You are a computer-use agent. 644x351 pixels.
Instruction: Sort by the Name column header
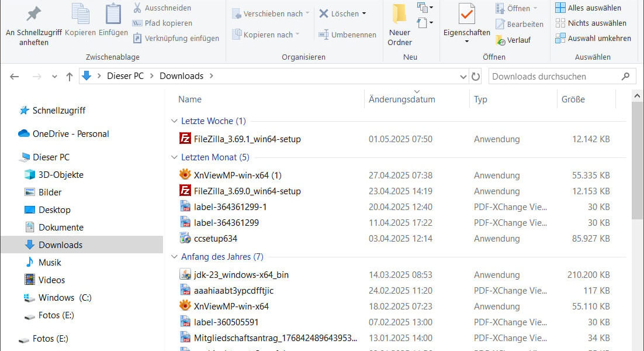(190, 99)
